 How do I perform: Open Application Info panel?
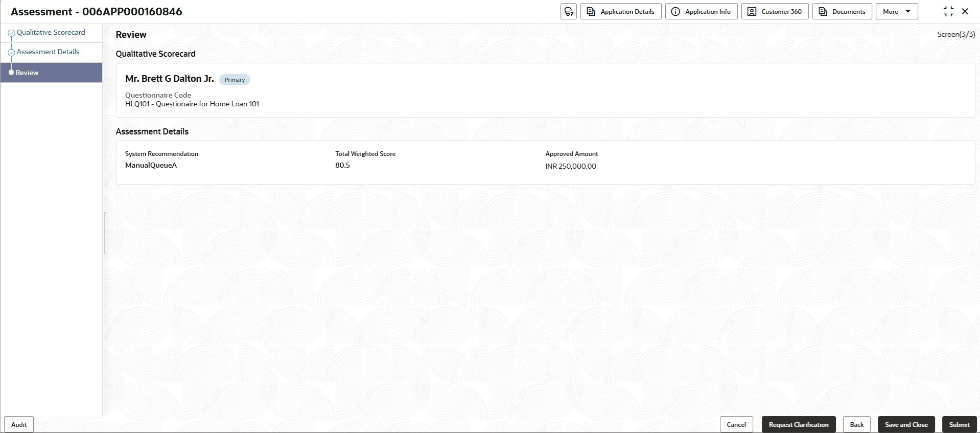pyautogui.click(x=701, y=11)
